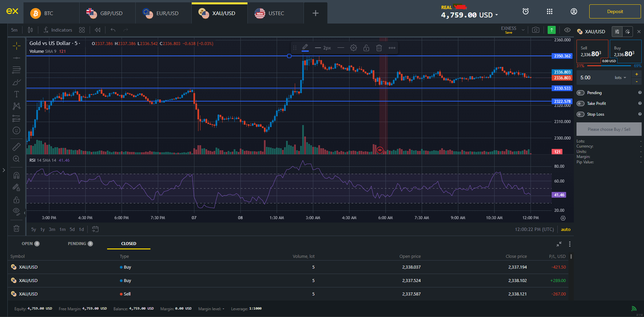Screen dimensions: 644x317
Task: Open selected line settings gear
Action: [x=354, y=48]
